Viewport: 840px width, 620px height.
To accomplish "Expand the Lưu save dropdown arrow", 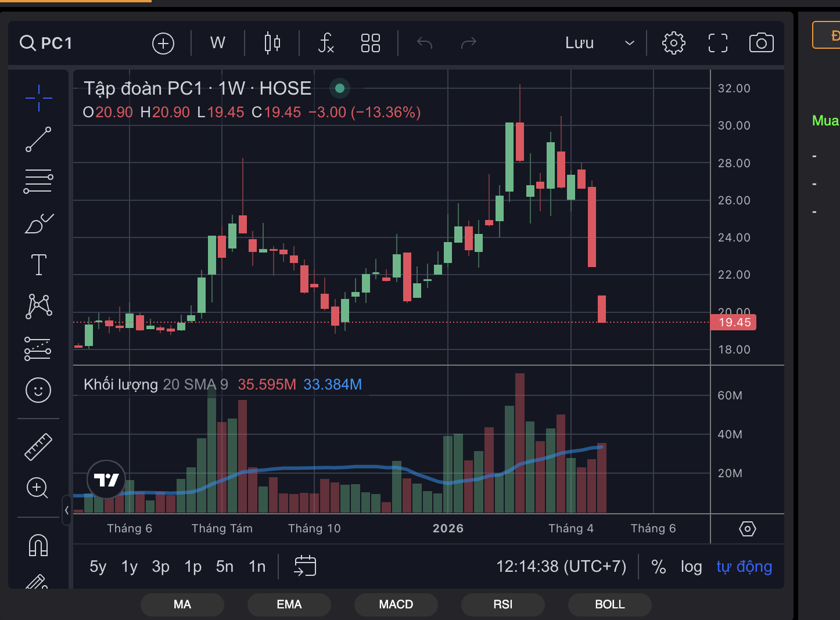I will [629, 43].
